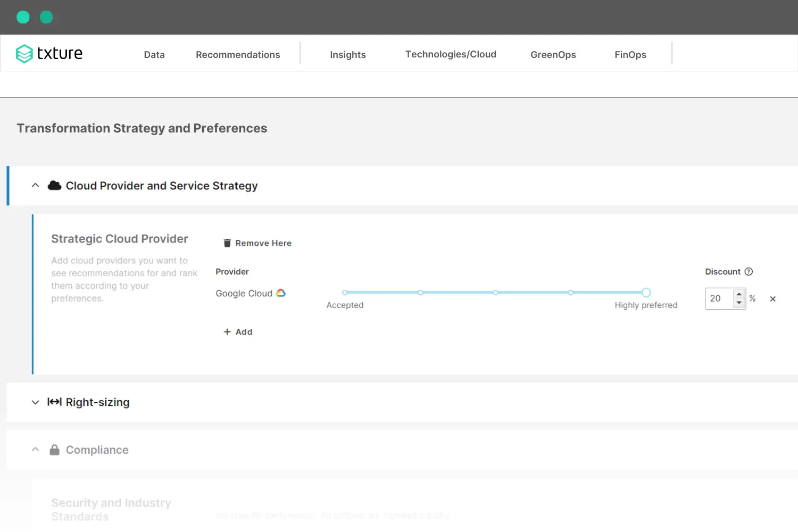The image size is (798, 532).
Task: Open the GreenOps tab
Action: point(553,55)
